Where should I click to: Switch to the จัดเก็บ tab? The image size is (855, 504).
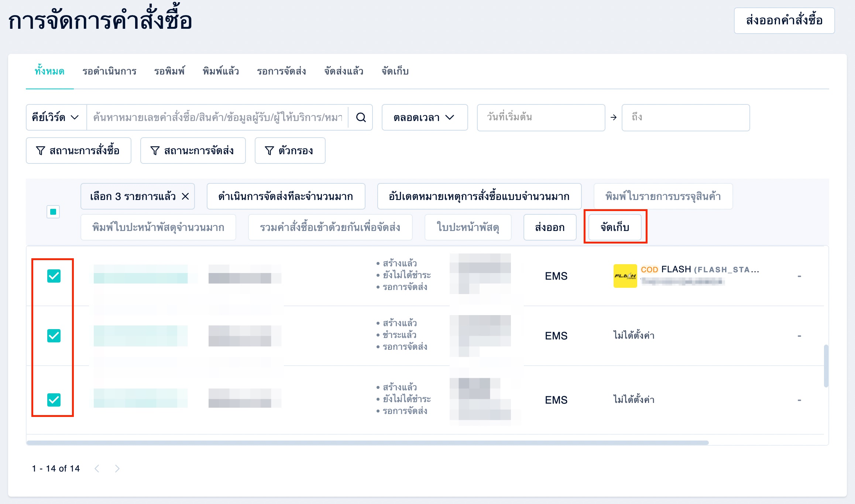click(395, 71)
